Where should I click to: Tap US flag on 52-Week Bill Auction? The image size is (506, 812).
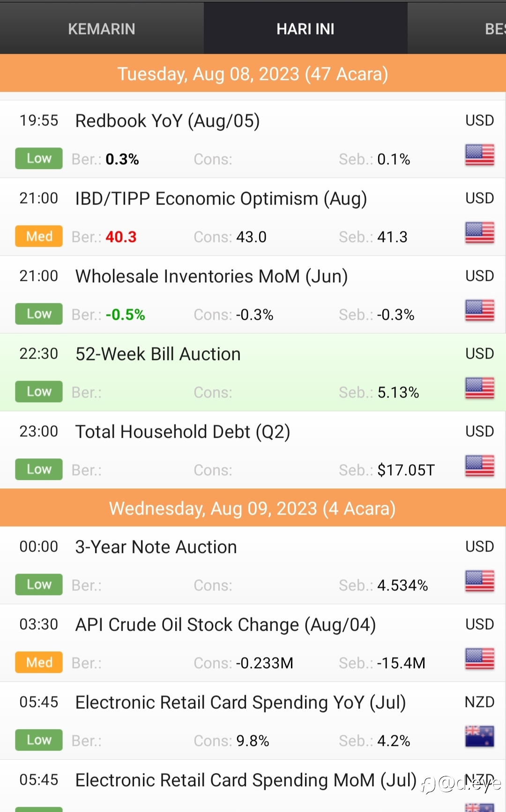480,388
